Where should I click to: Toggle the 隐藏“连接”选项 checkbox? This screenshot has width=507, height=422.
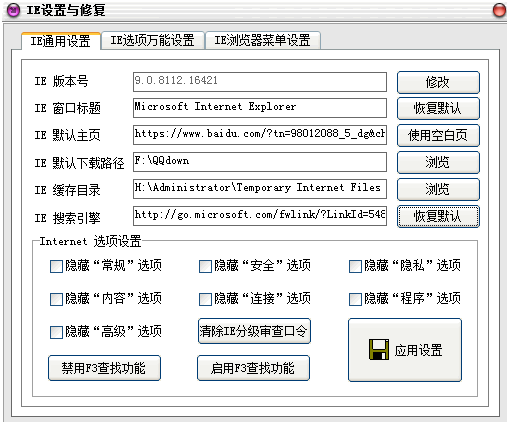(x=205, y=299)
